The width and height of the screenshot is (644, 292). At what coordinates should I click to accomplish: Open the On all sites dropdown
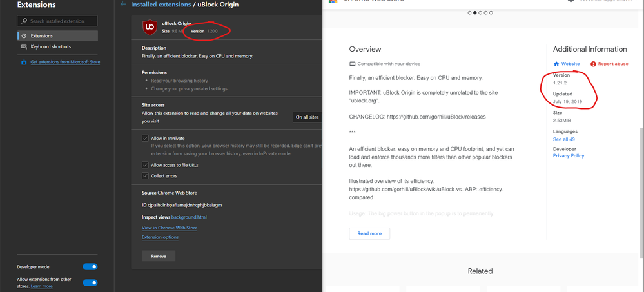pyautogui.click(x=307, y=117)
